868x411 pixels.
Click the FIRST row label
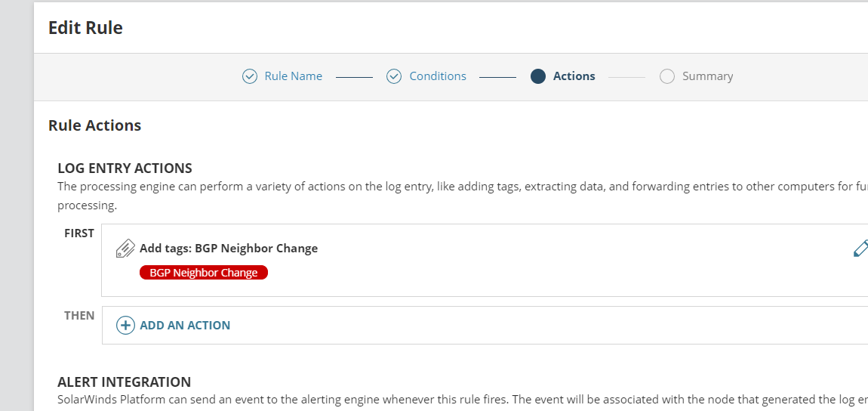[x=79, y=233]
